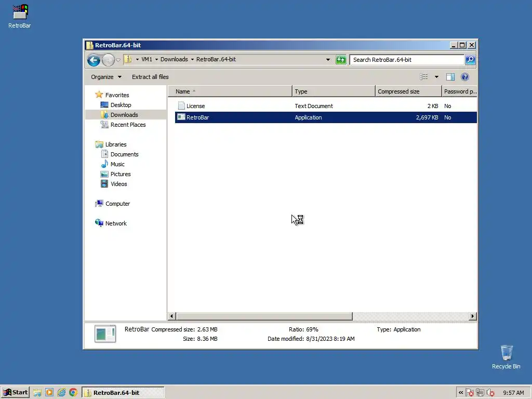Open the address bar history dropdown
532x399 pixels.
pos(328,60)
